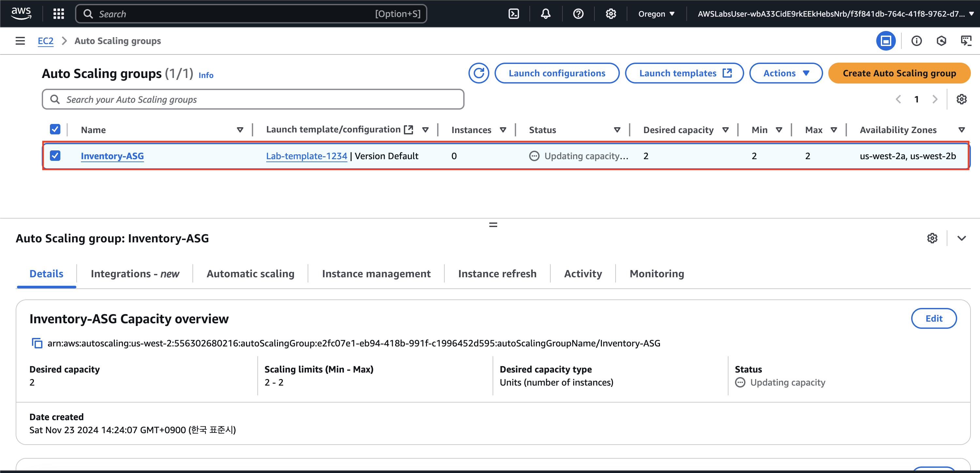This screenshot has width=980, height=473.
Task: Click the split panel view icon
Action: tap(886, 41)
